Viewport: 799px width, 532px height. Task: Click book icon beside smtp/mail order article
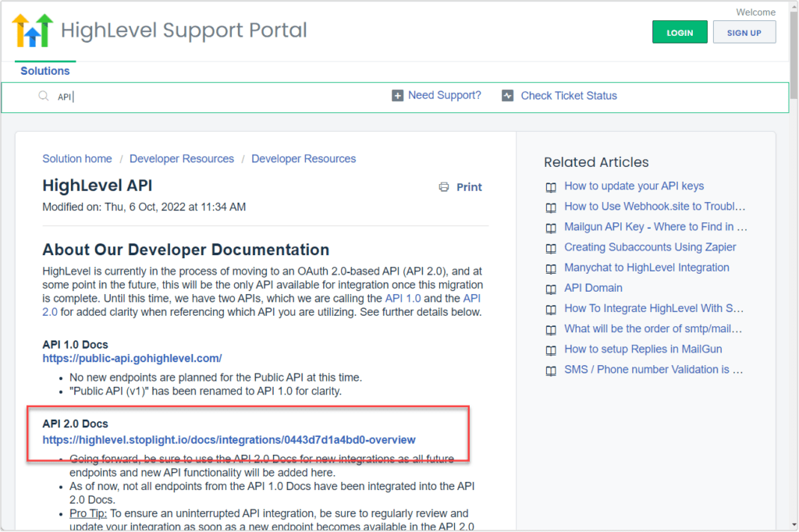pyautogui.click(x=551, y=330)
